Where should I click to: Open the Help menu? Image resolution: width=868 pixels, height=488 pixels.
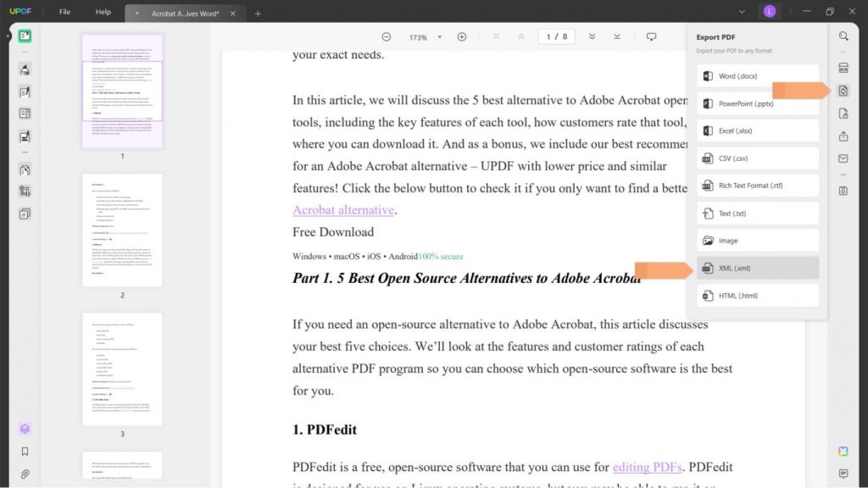(103, 12)
